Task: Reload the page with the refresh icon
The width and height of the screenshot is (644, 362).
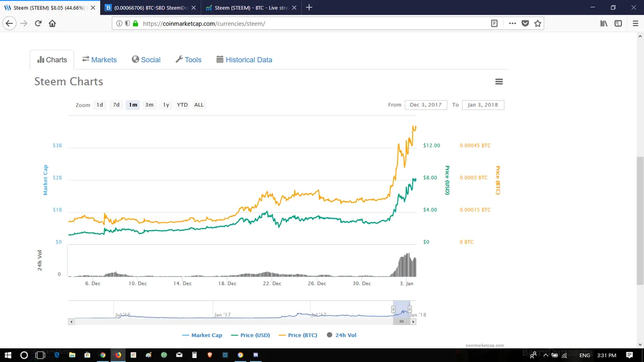Action: pyautogui.click(x=38, y=23)
